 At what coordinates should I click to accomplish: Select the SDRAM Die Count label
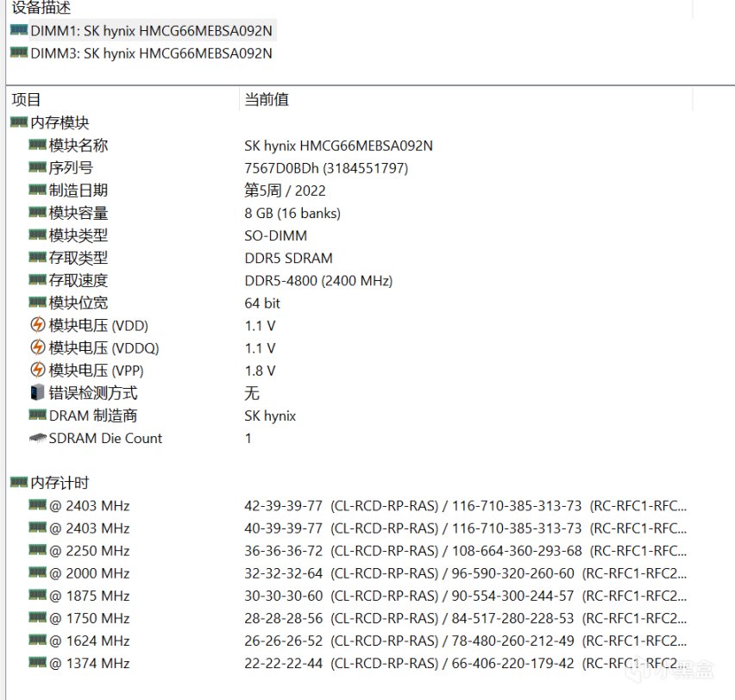pyautogui.click(x=105, y=438)
